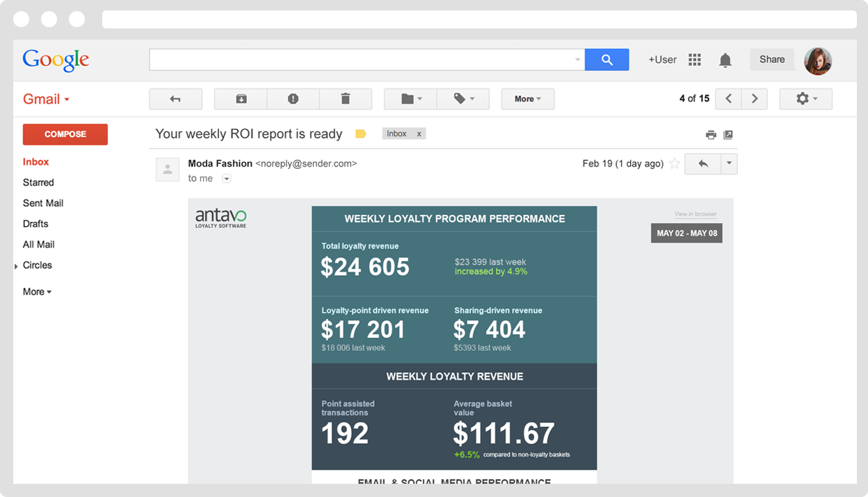Click the back to inbox arrow

click(x=175, y=99)
